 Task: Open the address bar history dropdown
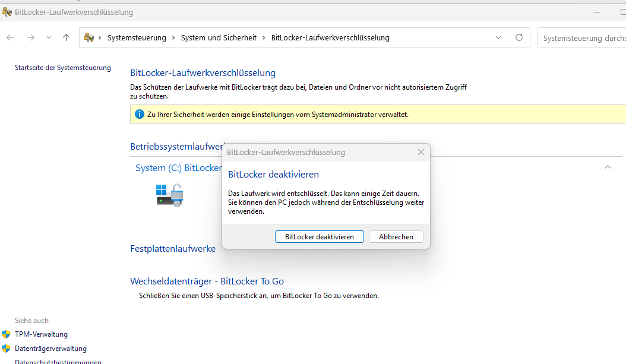click(498, 37)
